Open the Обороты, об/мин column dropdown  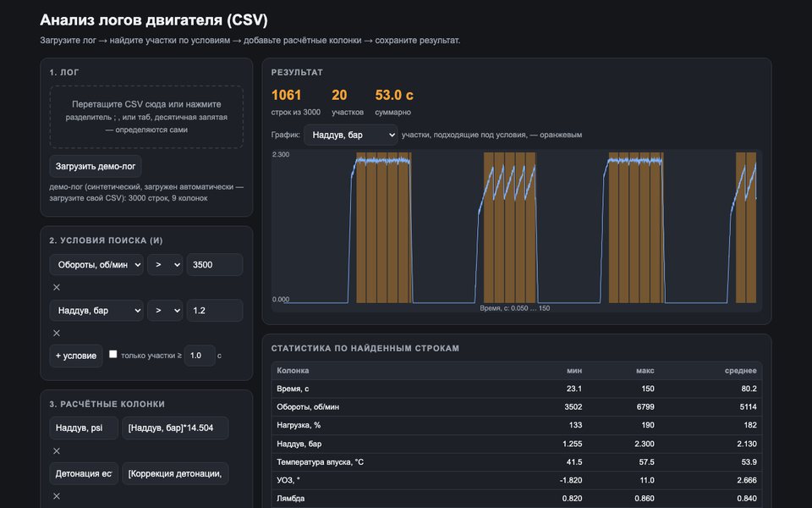[x=96, y=264]
